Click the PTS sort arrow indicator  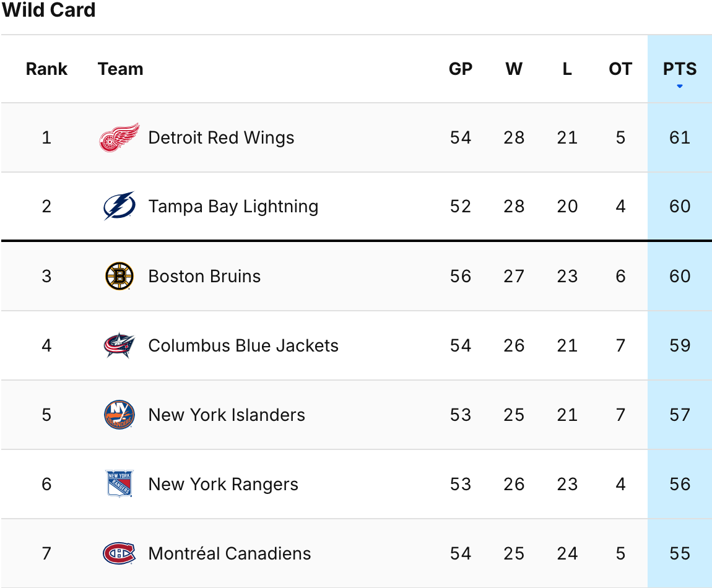pyautogui.click(x=679, y=86)
